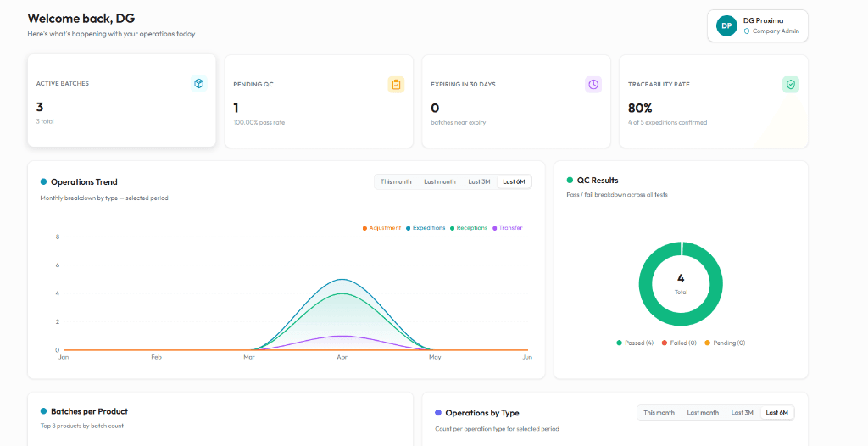Select Last 6M in Operations by Type
This screenshot has width=868, height=446.
point(776,412)
